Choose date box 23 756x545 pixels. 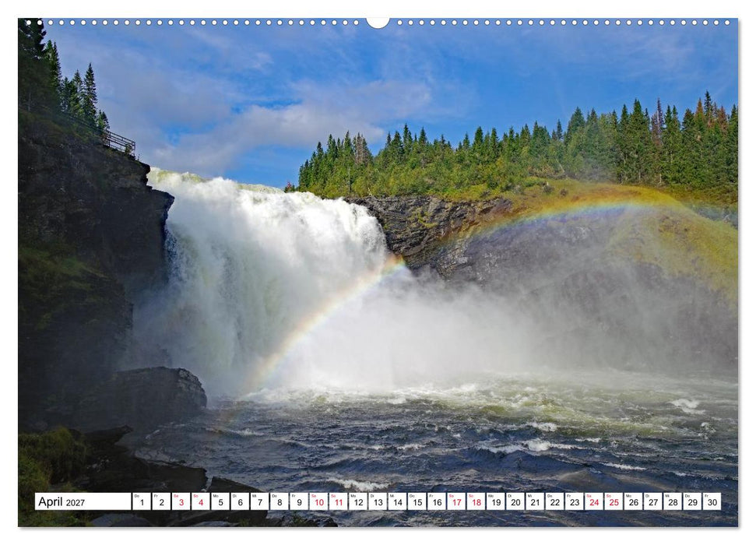coord(575,501)
